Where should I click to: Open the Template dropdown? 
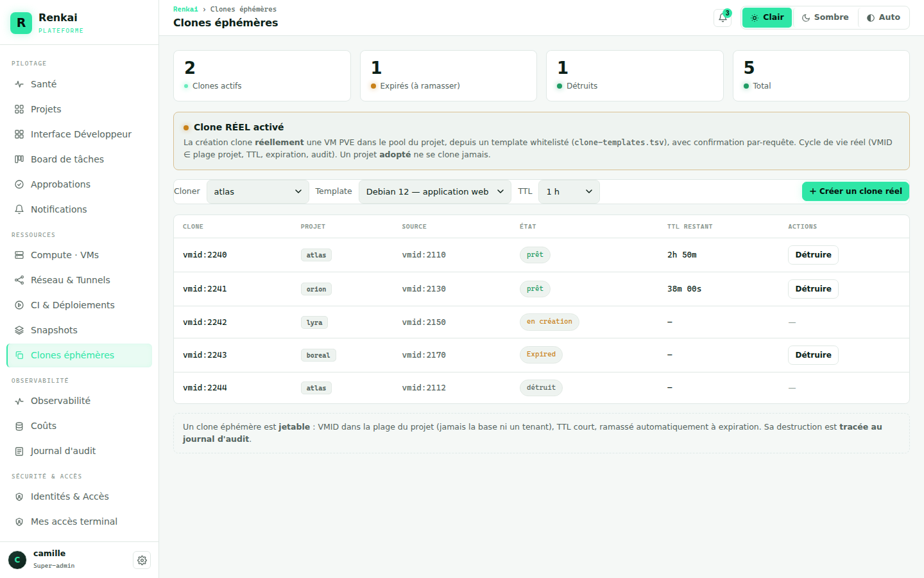pyautogui.click(x=435, y=191)
